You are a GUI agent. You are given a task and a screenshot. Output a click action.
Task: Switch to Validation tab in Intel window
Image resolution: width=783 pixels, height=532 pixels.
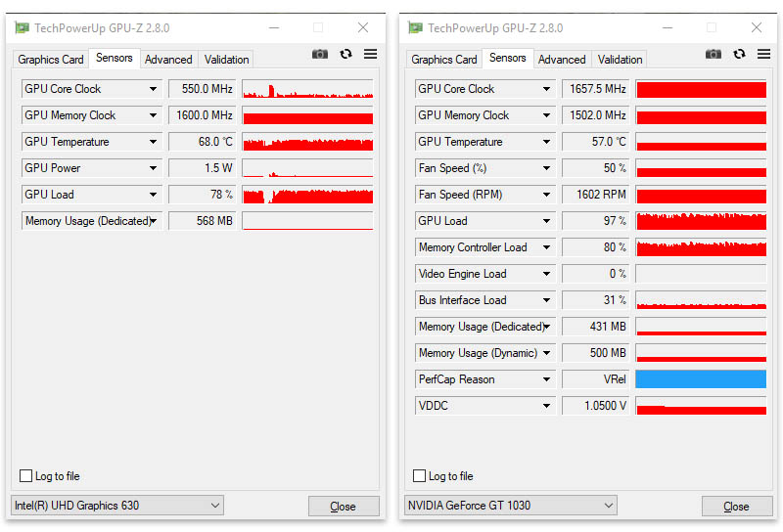(x=226, y=60)
